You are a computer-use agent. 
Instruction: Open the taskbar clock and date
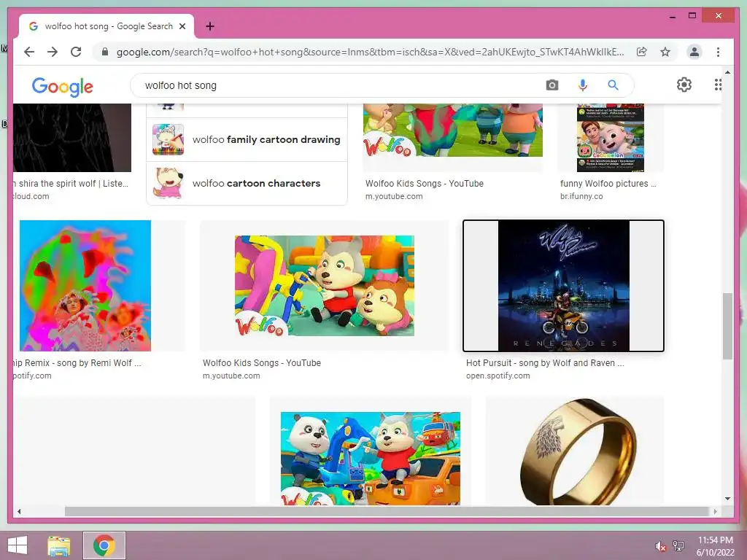716,546
